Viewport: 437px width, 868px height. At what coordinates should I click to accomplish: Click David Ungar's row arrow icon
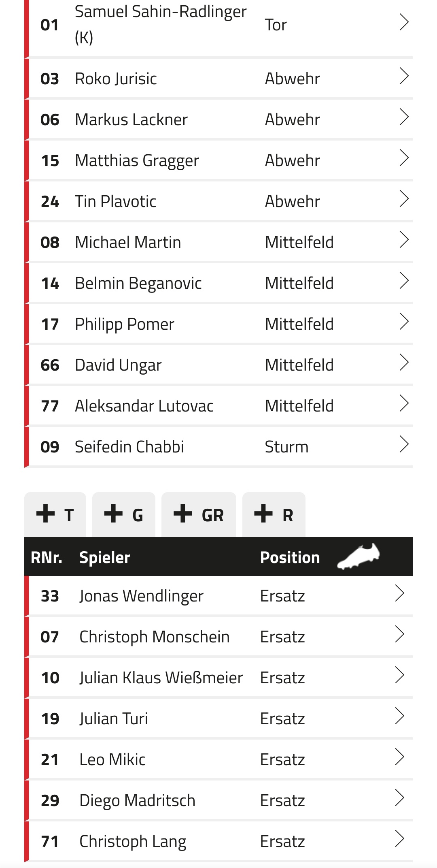[404, 363]
